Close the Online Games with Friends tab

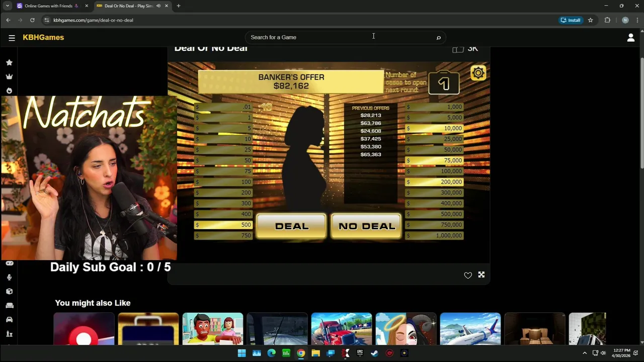(x=87, y=6)
